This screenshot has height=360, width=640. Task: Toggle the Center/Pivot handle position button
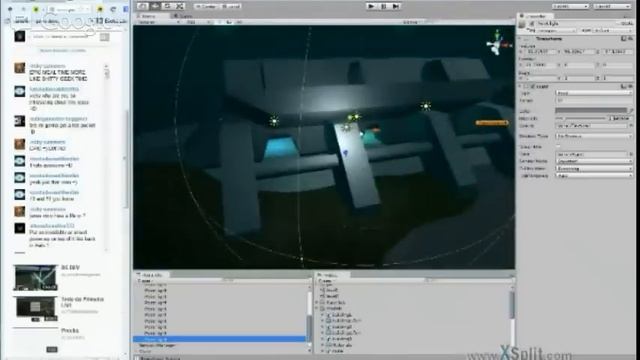pos(207,7)
